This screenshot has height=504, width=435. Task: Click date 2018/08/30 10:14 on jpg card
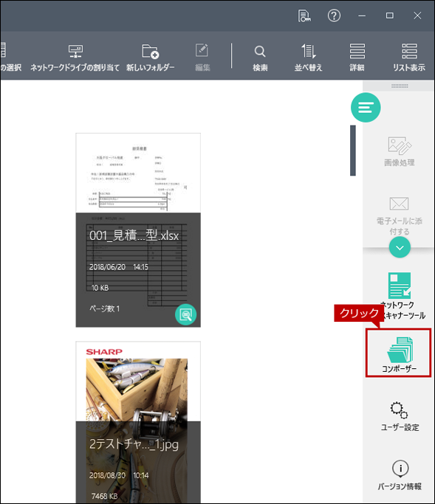119,475
